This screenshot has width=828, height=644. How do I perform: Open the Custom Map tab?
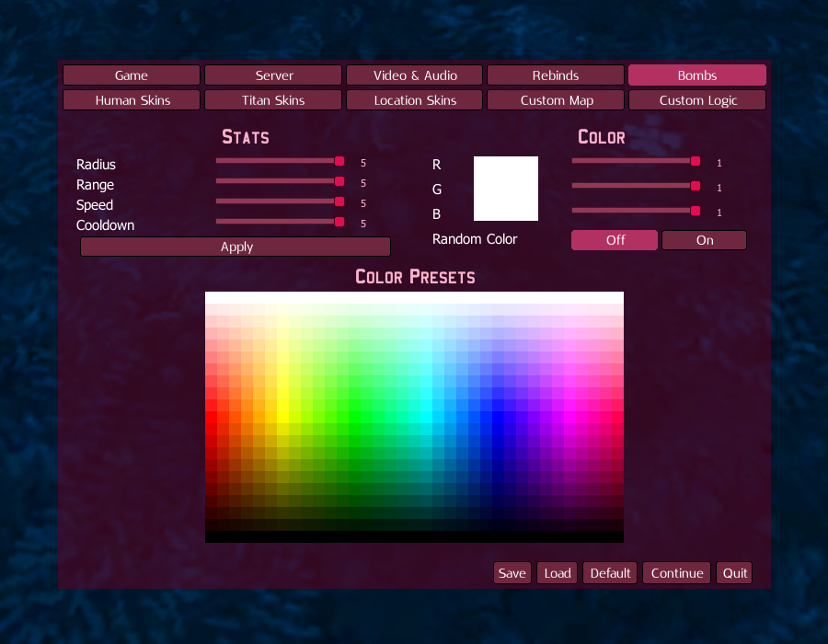tap(556, 99)
